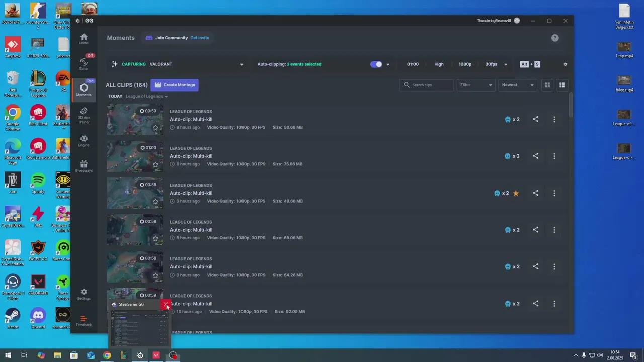Select the High quality setting
644x362 pixels.
point(439,64)
